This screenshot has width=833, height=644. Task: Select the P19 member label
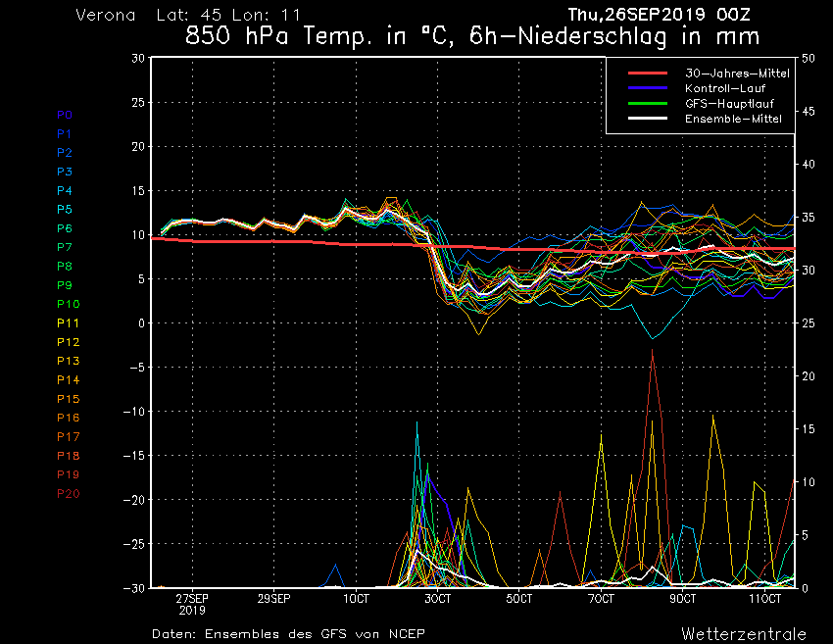68,474
